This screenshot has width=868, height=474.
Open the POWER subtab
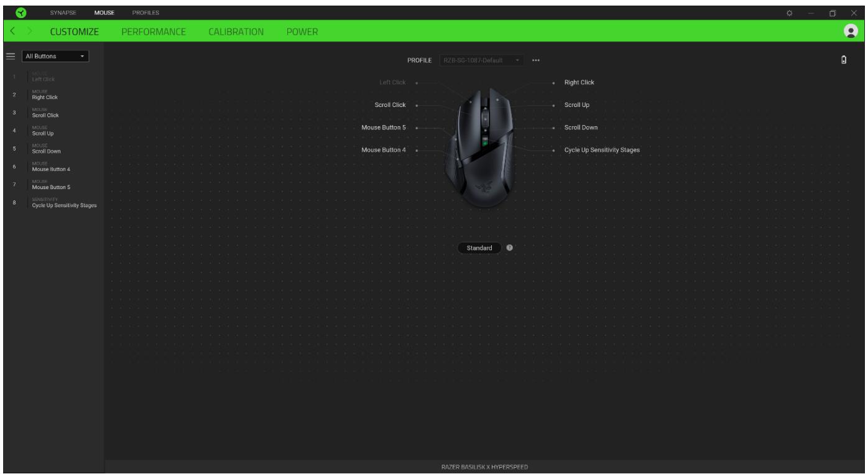(x=302, y=31)
